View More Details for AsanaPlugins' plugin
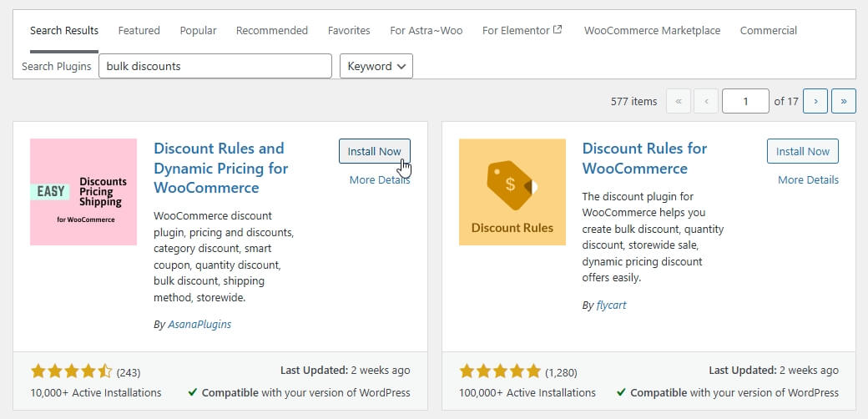Viewport: 868px width, 419px height. point(380,180)
